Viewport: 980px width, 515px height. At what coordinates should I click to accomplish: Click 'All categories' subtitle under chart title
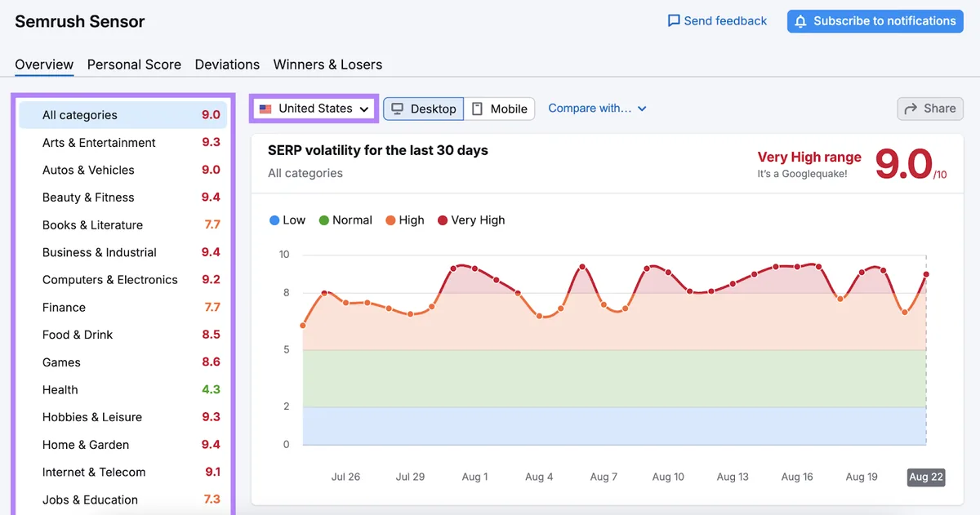coord(305,173)
